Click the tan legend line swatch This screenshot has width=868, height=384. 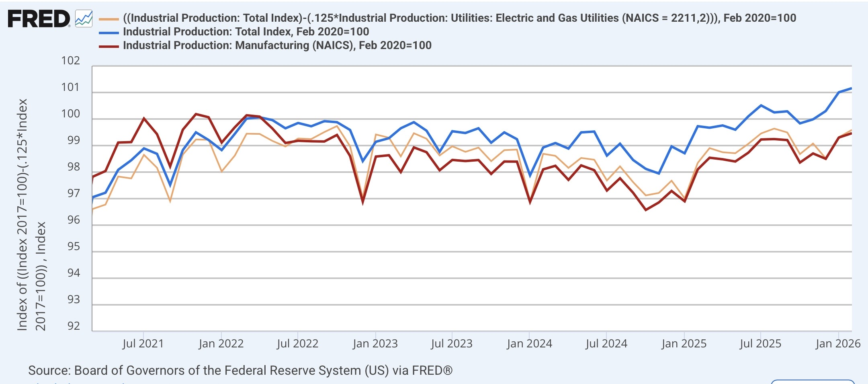coord(109,19)
